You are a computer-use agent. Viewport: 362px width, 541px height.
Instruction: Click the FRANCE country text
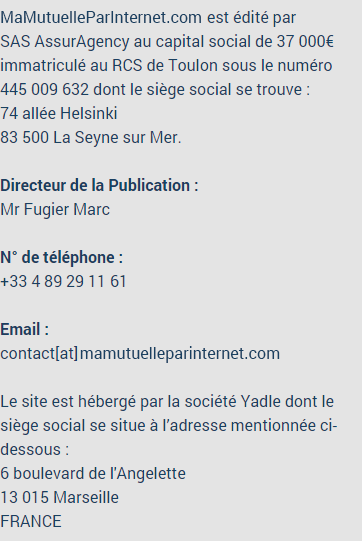pos(31,521)
